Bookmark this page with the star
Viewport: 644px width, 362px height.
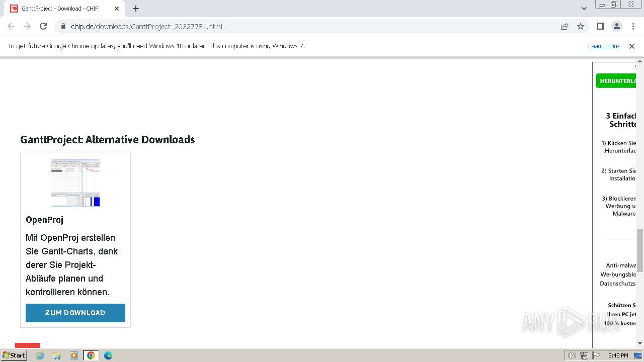coord(581,26)
